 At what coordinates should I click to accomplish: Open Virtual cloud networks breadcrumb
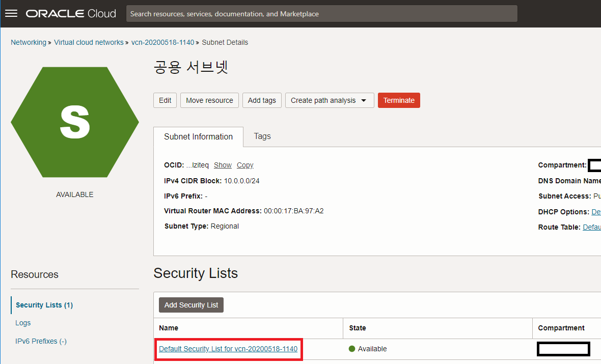click(89, 42)
